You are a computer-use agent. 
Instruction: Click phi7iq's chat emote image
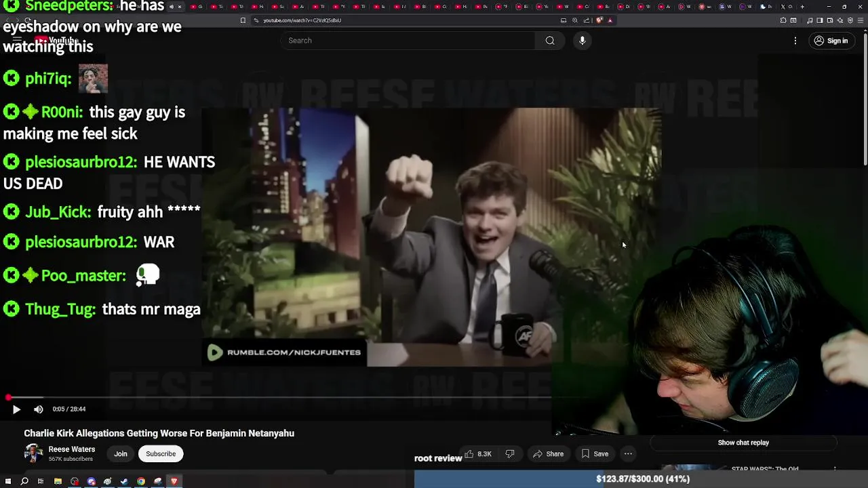(x=93, y=79)
